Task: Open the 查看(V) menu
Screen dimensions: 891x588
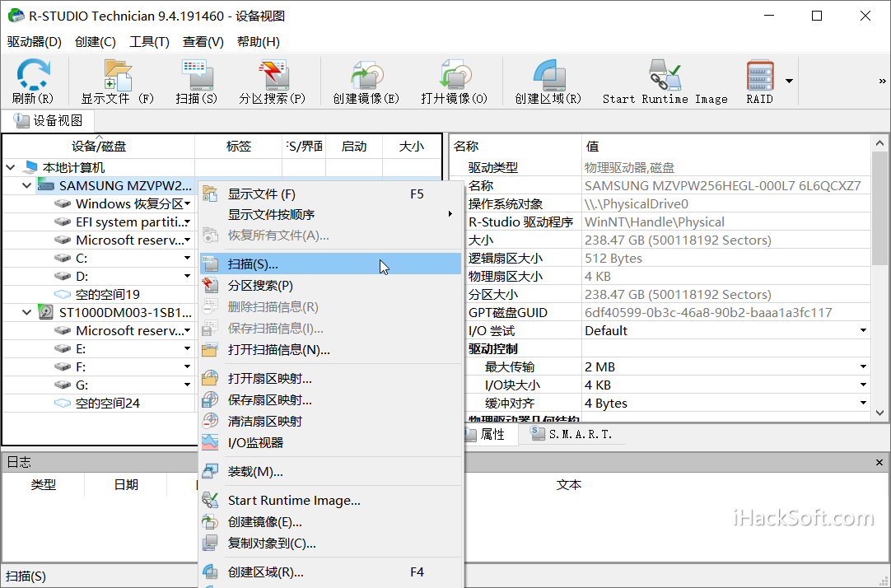Action: (x=203, y=41)
